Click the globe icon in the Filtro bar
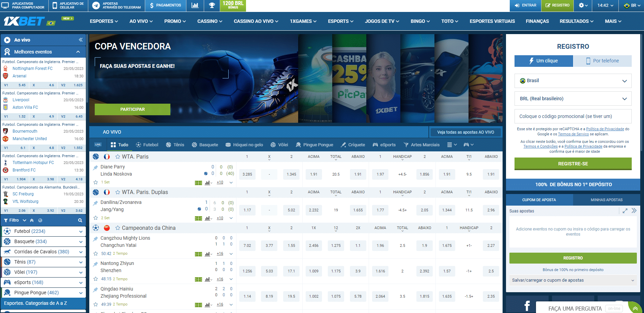Screen dimensions: 644x313 coord(40,220)
